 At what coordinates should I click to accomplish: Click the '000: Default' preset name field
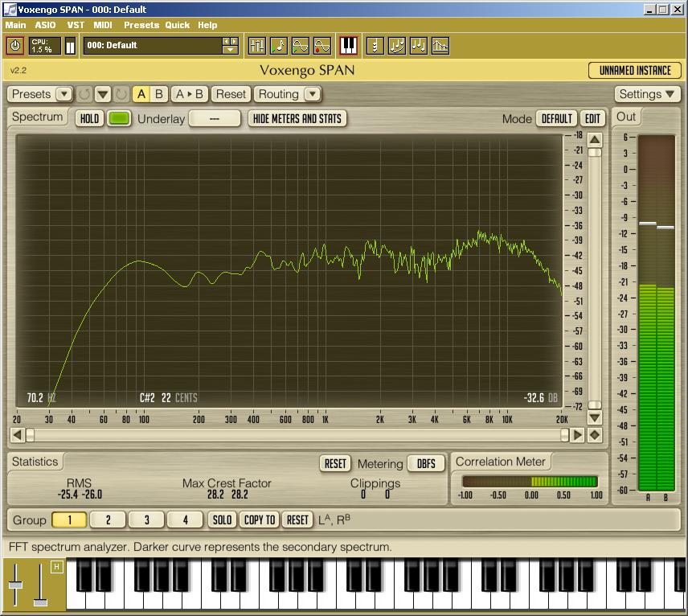tap(153, 45)
